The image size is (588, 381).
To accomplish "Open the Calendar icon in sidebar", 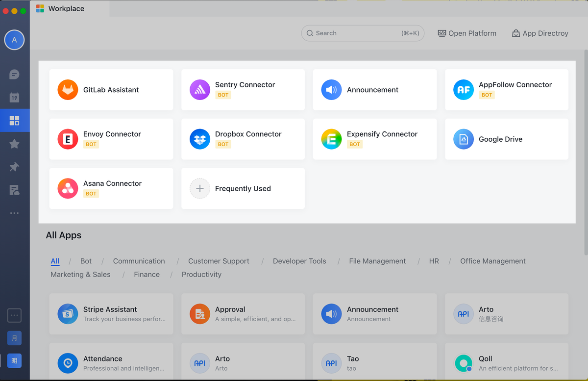I will click(x=14, y=97).
